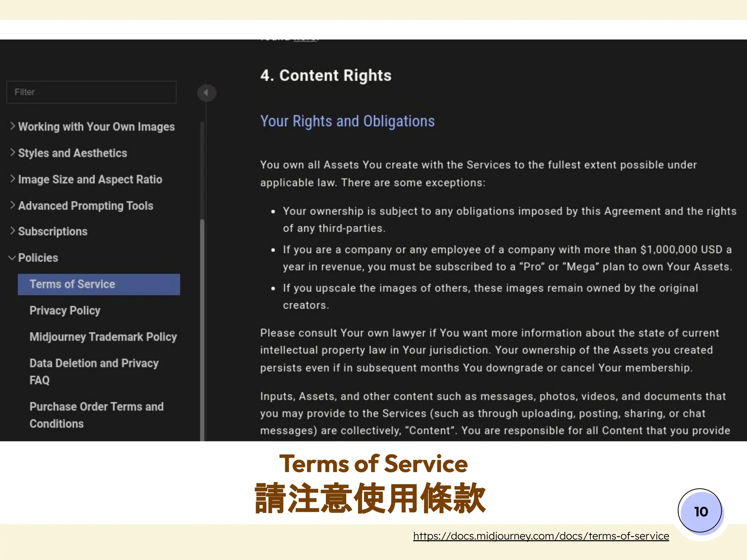Expand Styles and Aesthetics chevron
This screenshot has width=747, height=560.
(12, 152)
